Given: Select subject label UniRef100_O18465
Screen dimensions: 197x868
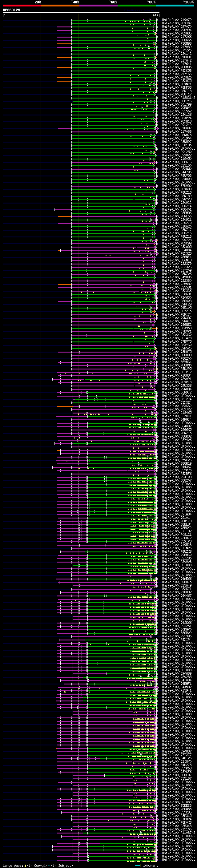Looking at the screenshot, I should (x=177, y=413).
